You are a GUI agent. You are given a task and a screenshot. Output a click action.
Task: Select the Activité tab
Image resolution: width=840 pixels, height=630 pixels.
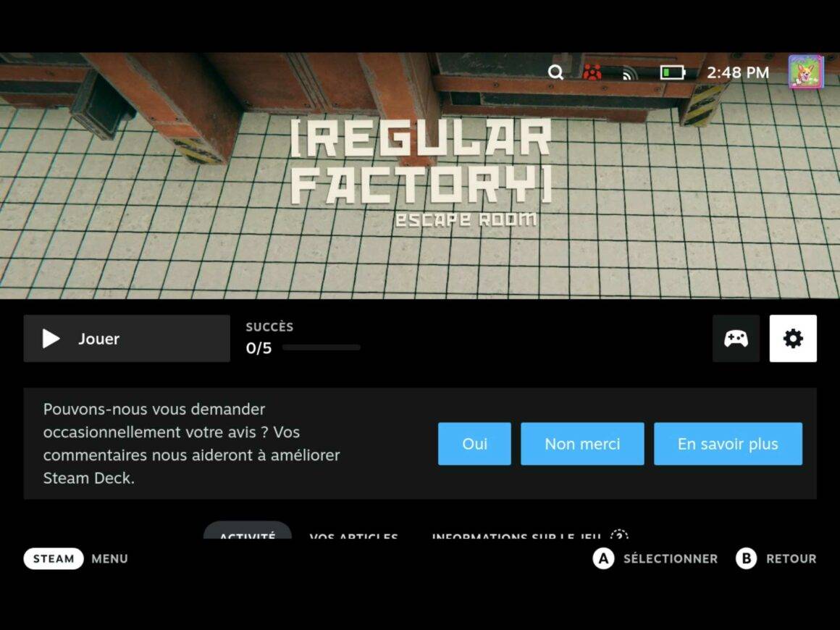point(248,532)
